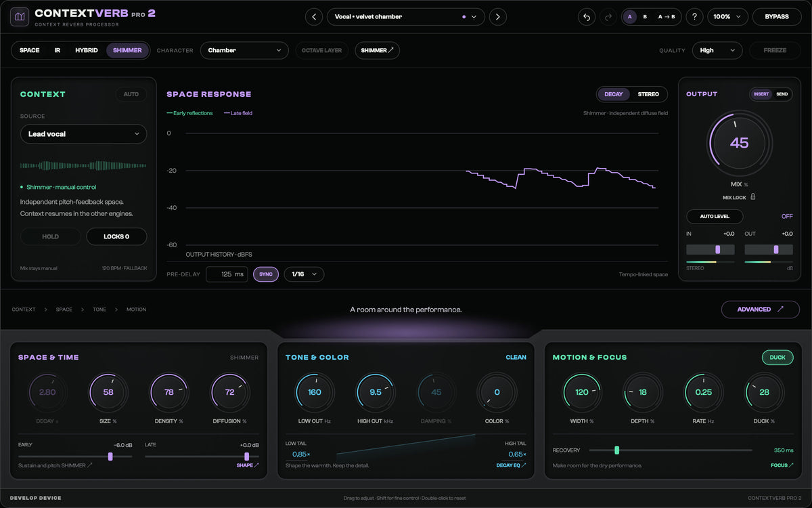Open the Character Chamber dropdown

click(x=245, y=50)
